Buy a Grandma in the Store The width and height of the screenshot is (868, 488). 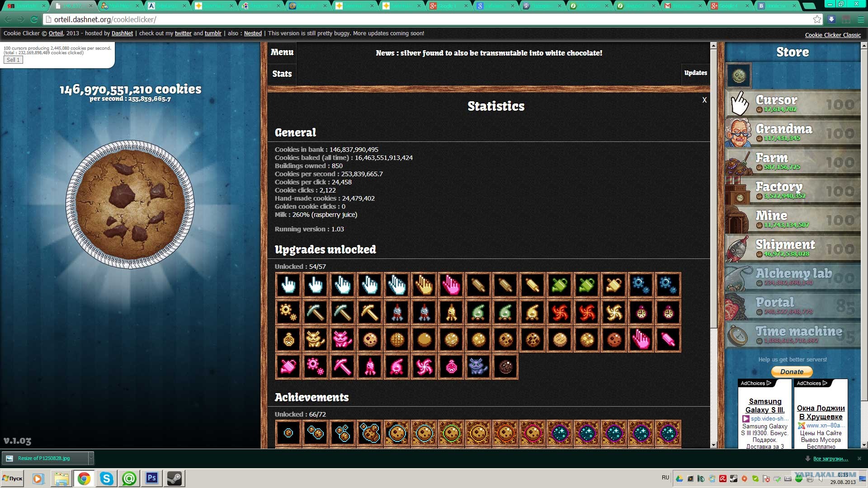[793, 132]
